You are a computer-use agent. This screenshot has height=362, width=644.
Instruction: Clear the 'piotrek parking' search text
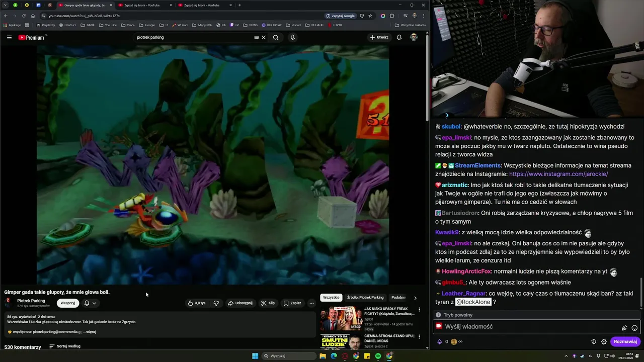264,37
